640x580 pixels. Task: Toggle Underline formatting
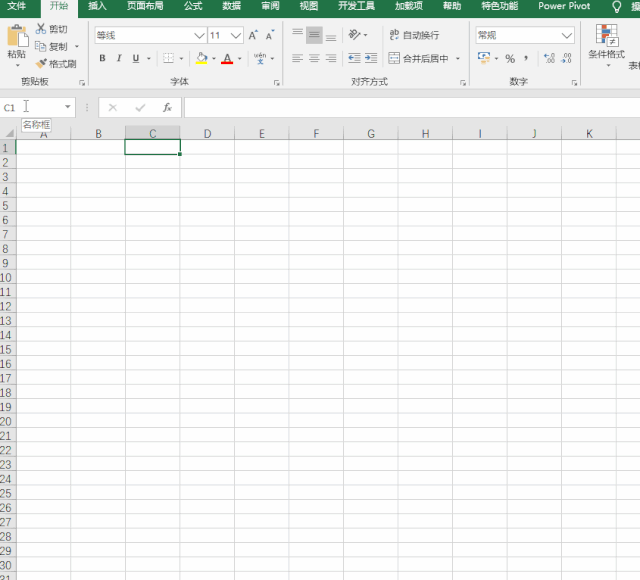[x=136, y=58]
